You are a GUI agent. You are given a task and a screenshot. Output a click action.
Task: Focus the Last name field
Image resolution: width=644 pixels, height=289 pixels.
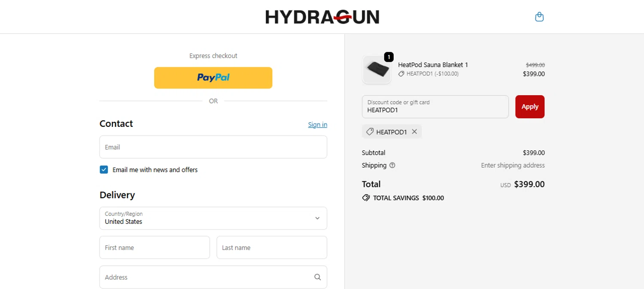tap(272, 247)
